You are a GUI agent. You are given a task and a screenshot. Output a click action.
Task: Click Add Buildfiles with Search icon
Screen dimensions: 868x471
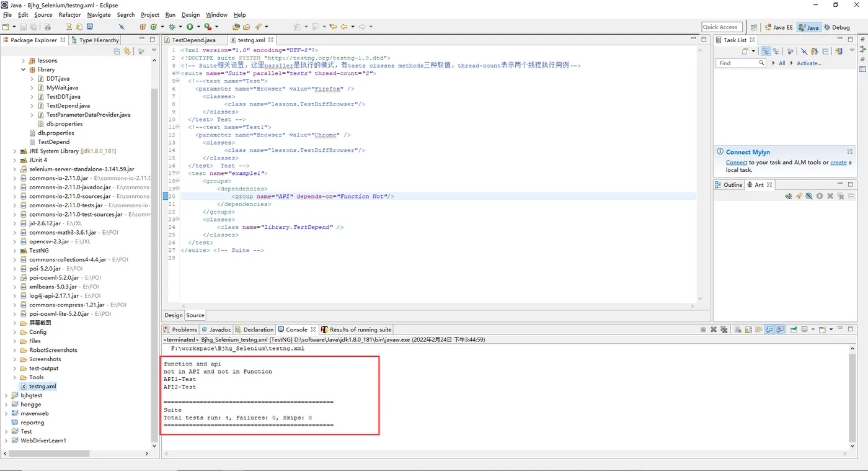[x=799, y=196]
